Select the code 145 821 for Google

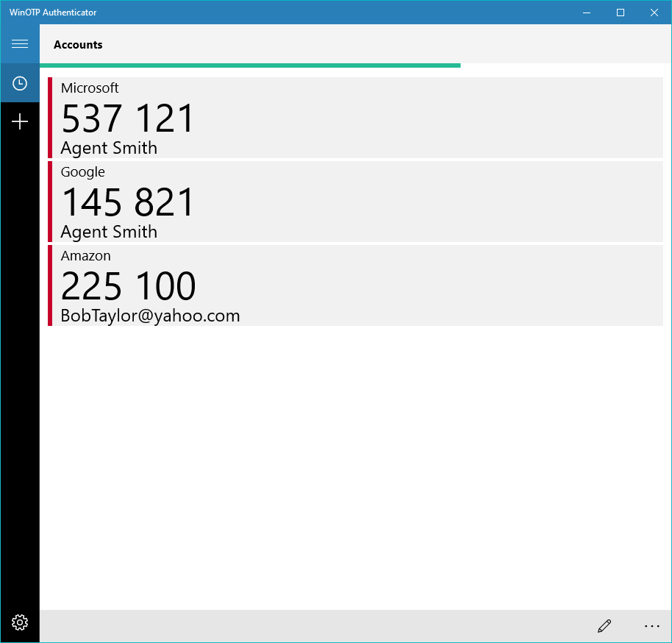tap(128, 202)
